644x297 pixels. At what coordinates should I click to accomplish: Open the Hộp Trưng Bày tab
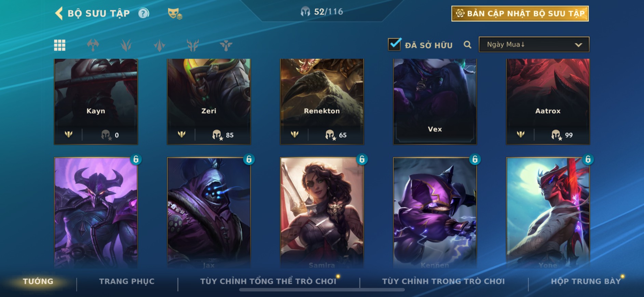pyautogui.click(x=586, y=281)
